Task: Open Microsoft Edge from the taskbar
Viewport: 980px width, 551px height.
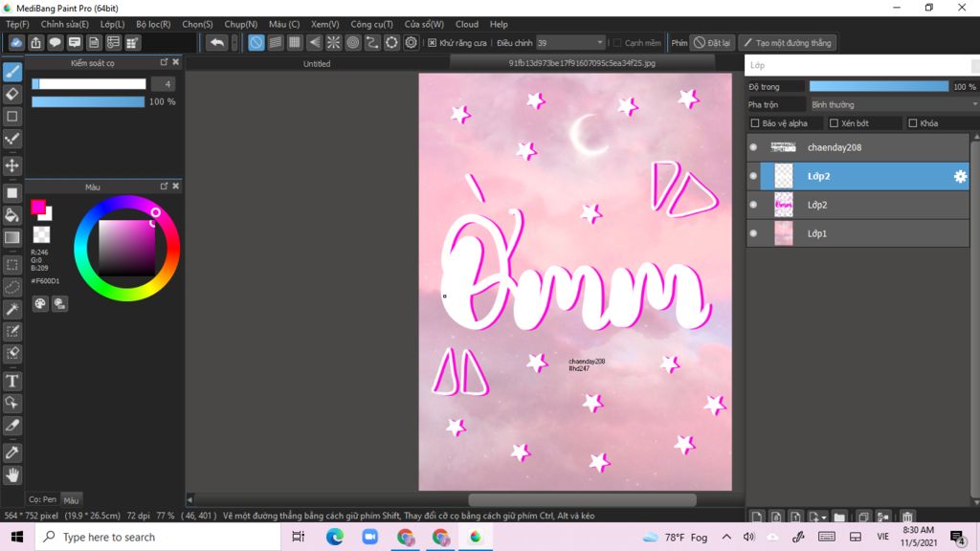Action: 334,537
